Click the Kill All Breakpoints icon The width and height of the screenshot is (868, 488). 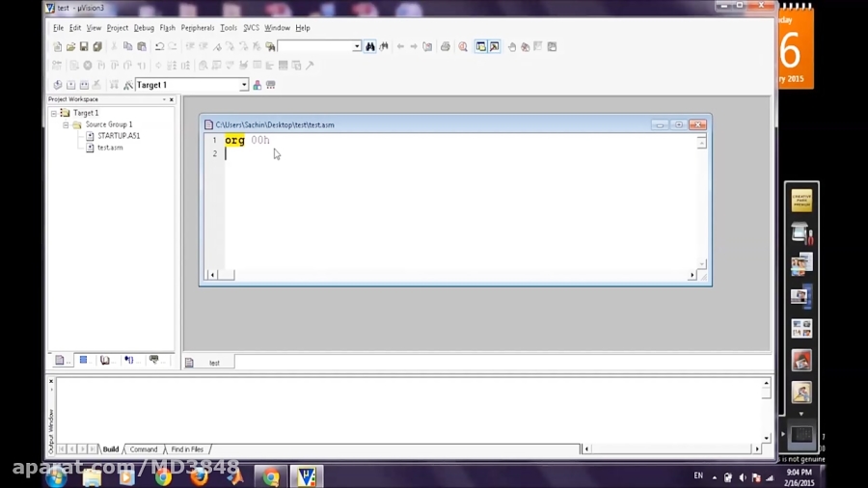pyautogui.click(x=526, y=47)
